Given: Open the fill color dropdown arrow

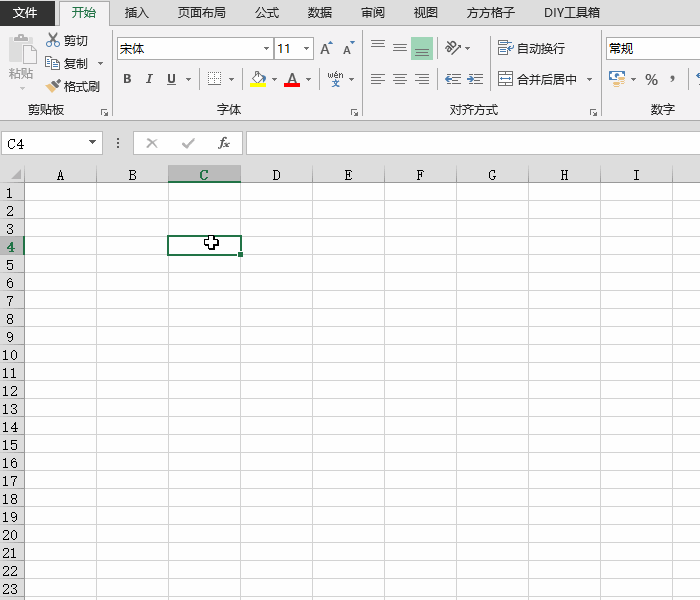Looking at the screenshot, I should click(x=274, y=79).
